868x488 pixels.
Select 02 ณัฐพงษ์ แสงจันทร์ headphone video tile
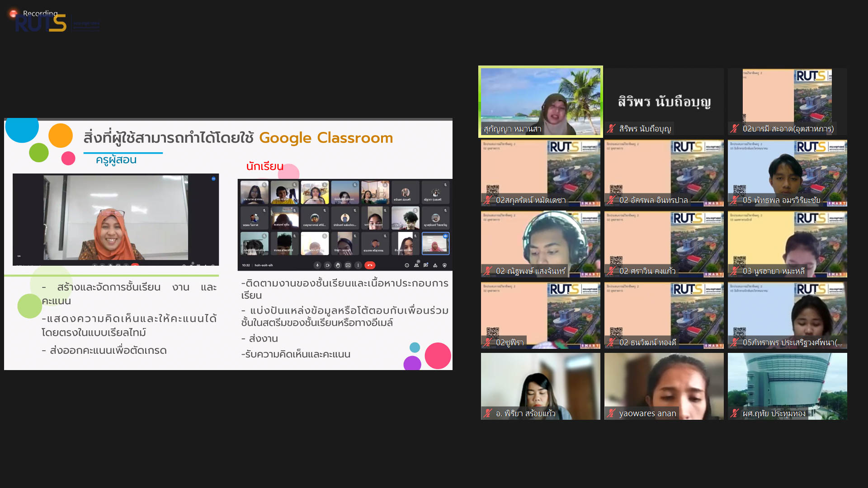click(541, 244)
